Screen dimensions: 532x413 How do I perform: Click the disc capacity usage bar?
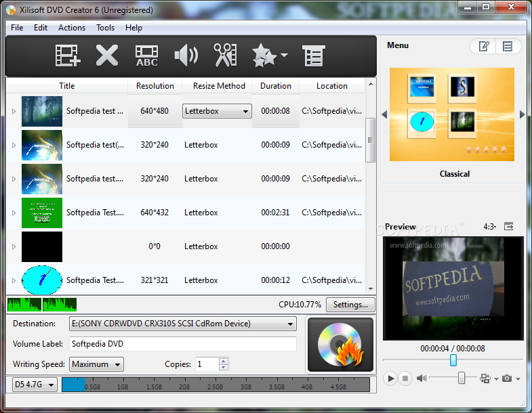(x=216, y=385)
